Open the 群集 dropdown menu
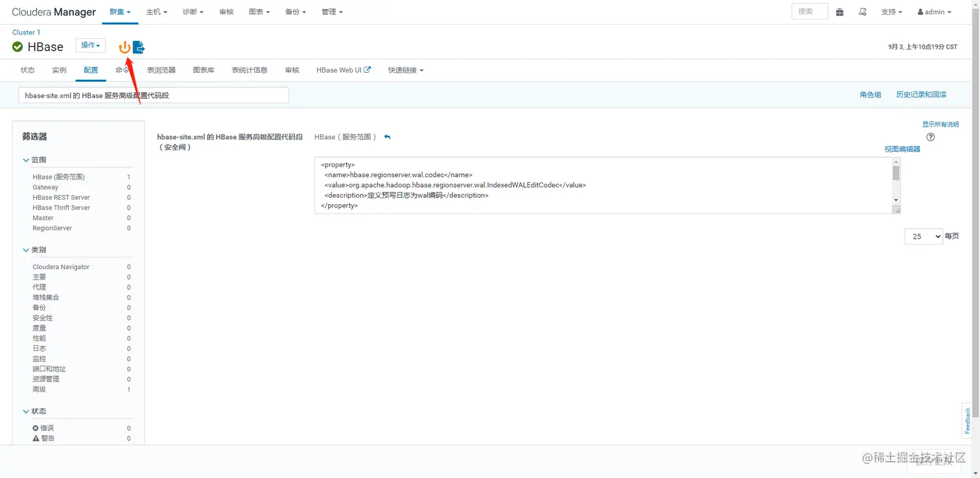980x478 pixels. pos(120,12)
